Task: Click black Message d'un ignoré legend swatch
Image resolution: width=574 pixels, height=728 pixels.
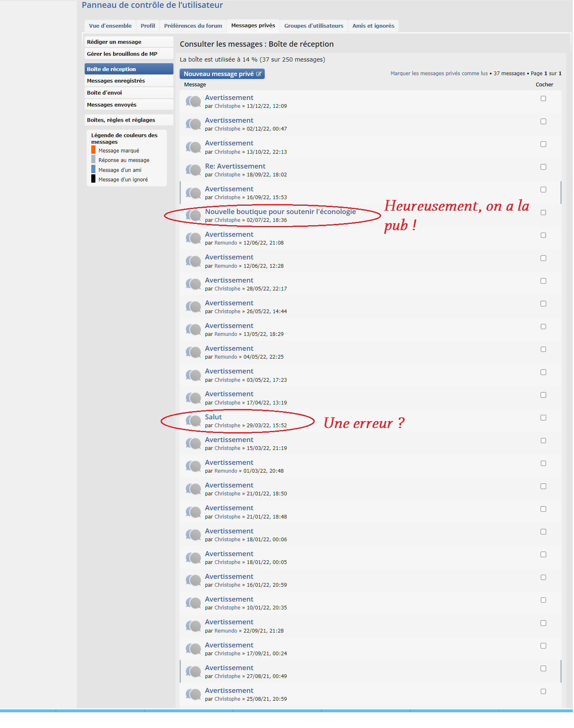Action: [93, 179]
